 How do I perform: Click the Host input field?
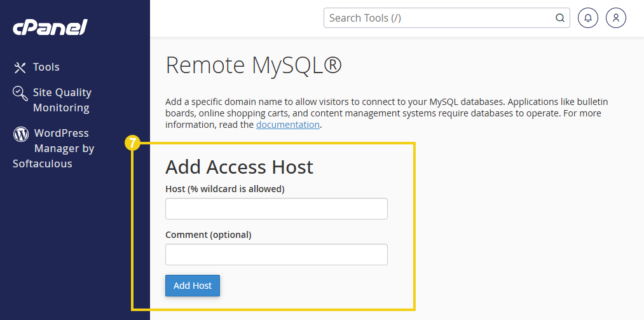pyautogui.click(x=277, y=209)
